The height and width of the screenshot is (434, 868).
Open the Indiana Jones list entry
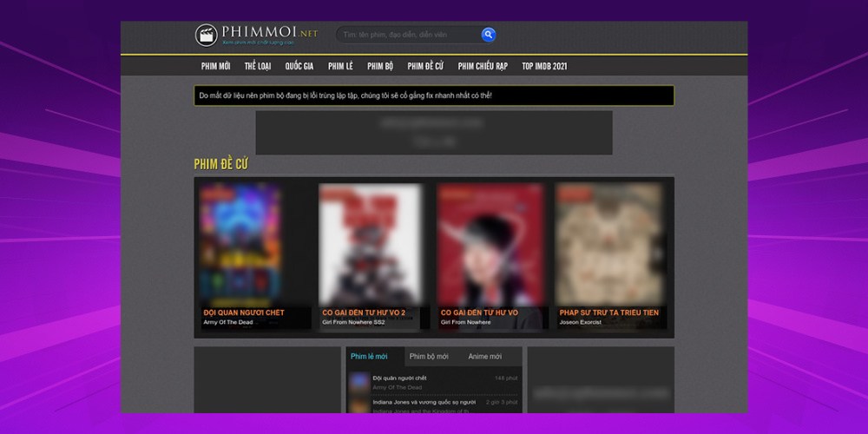(x=424, y=402)
